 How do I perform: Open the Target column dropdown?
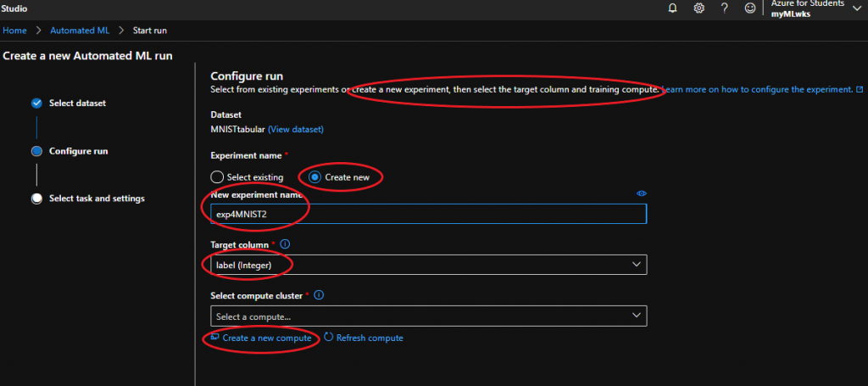point(428,265)
